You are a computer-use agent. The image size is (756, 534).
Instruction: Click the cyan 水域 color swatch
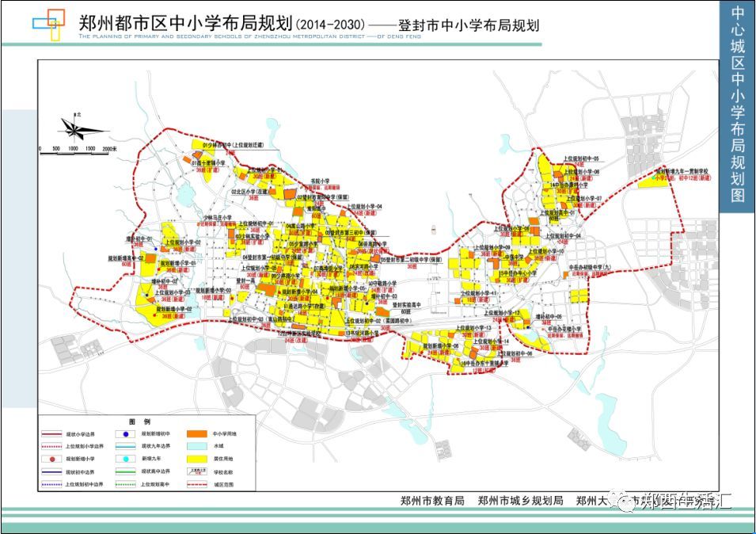(x=196, y=446)
